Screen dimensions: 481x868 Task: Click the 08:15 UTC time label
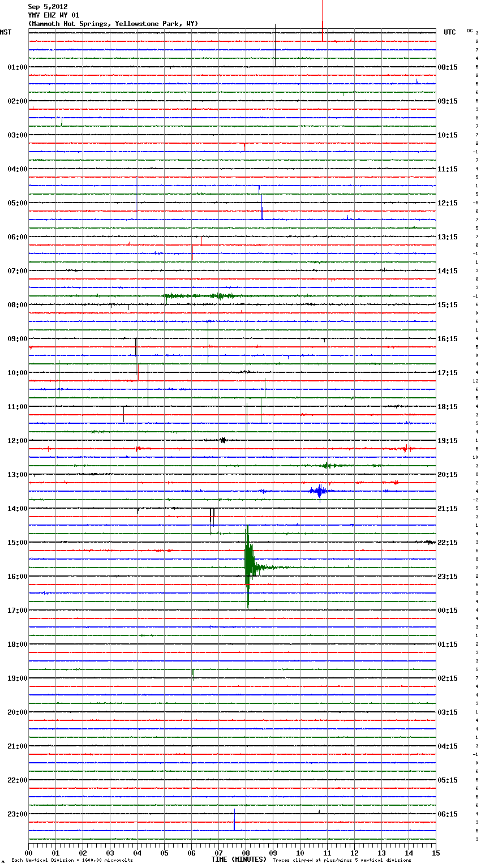448,67
